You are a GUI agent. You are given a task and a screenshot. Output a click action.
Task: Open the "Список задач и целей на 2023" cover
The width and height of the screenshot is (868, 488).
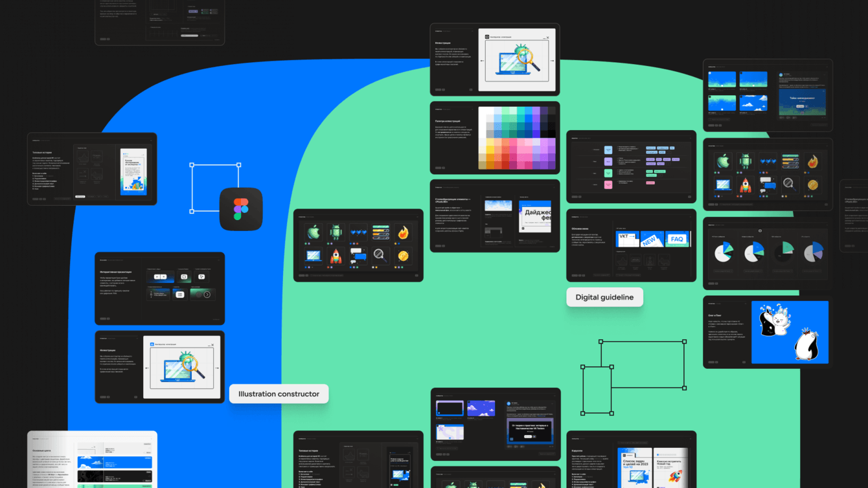[x=634, y=467]
